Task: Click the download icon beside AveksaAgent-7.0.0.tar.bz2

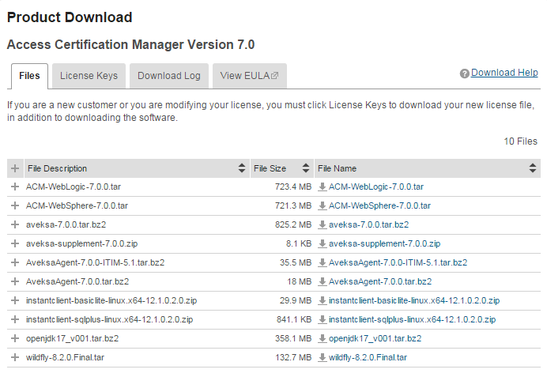Action: point(322,281)
